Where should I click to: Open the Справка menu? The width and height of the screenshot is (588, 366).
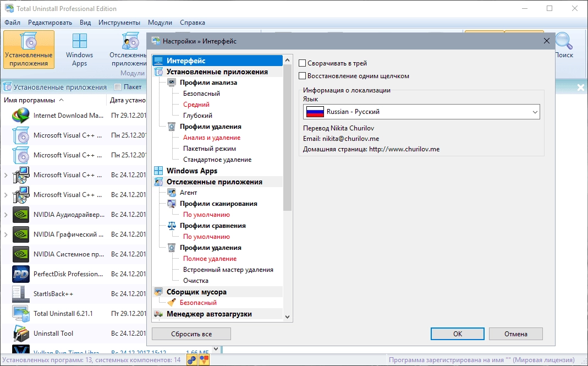[x=193, y=23]
